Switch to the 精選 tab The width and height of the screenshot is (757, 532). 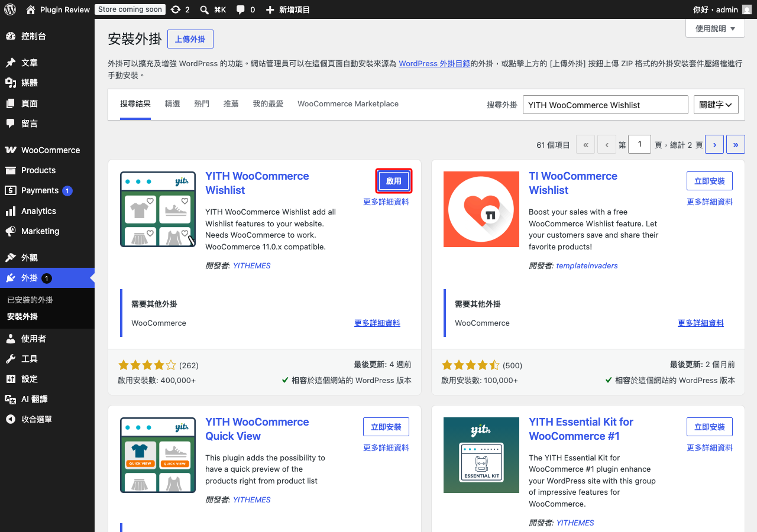[x=172, y=104]
